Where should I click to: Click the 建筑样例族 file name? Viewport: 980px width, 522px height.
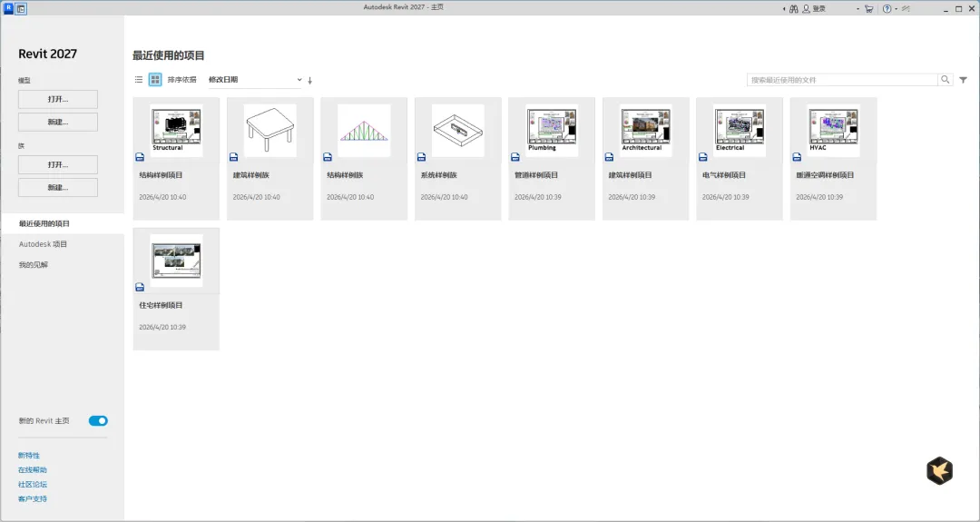point(250,175)
